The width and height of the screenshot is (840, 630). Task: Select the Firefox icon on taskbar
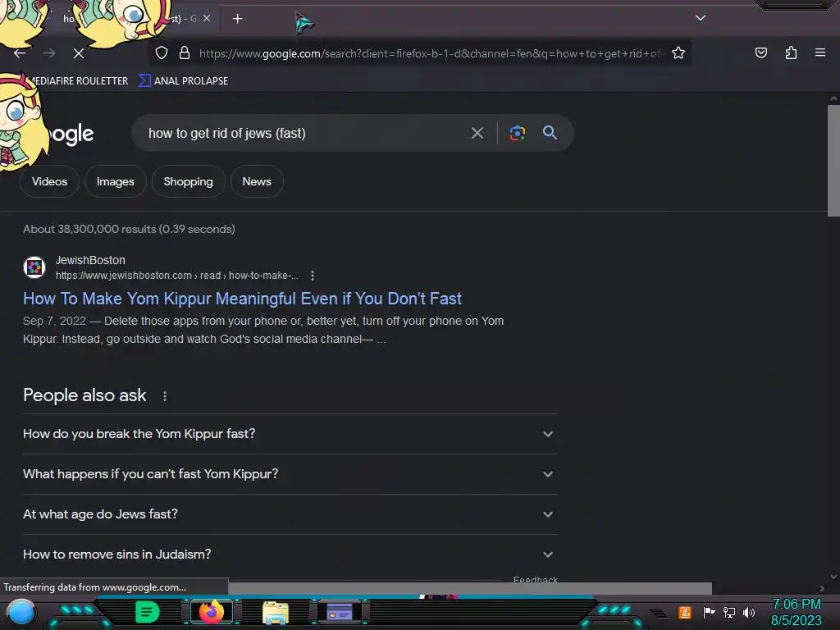click(211, 612)
